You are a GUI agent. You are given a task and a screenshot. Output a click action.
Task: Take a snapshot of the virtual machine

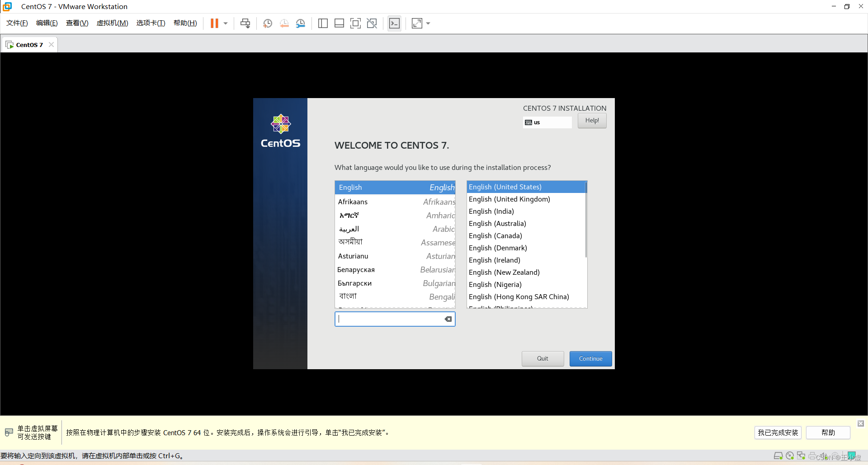point(268,23)
